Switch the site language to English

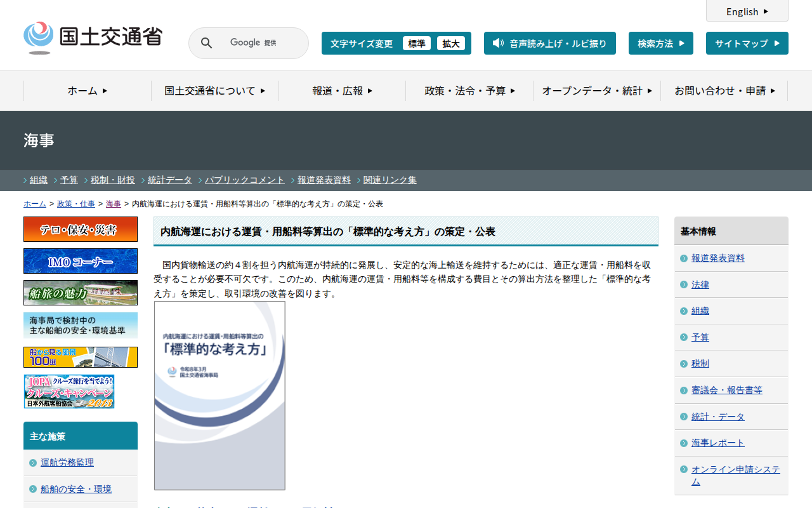tap(747, 11)
